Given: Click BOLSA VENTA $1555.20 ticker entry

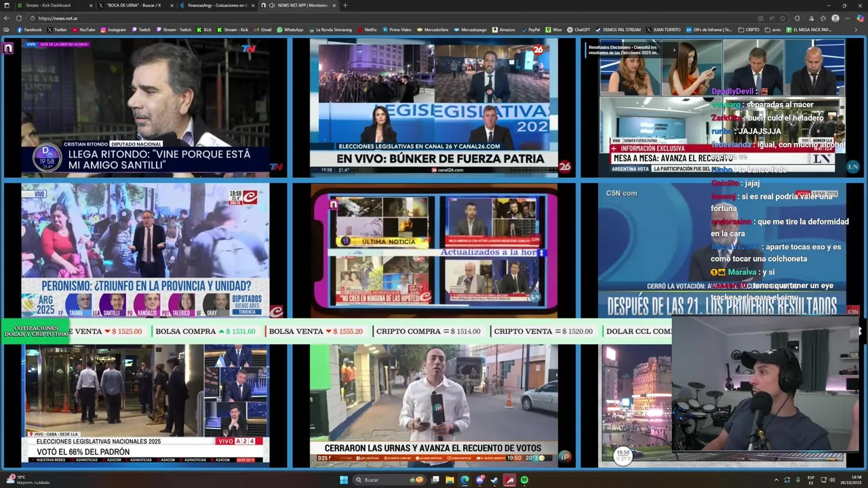Looking at the screenshot, I should click(x=316, y=331).
